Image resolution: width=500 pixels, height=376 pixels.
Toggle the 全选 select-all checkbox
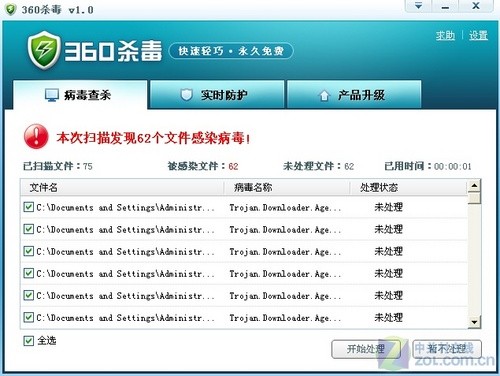coord(28,341)
